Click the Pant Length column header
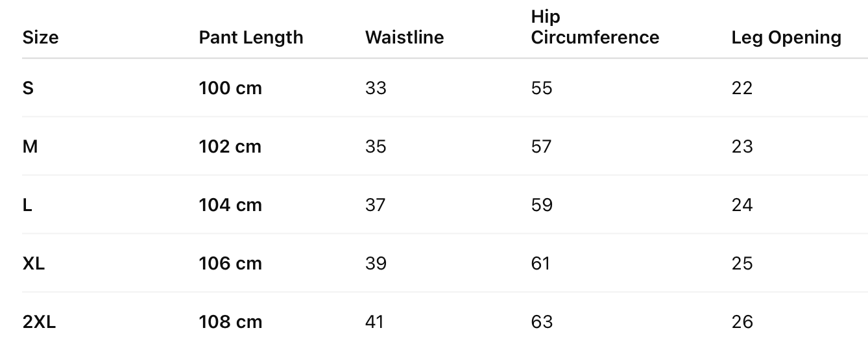The height and width of the screenshot is (352, 868). (250, 38)
